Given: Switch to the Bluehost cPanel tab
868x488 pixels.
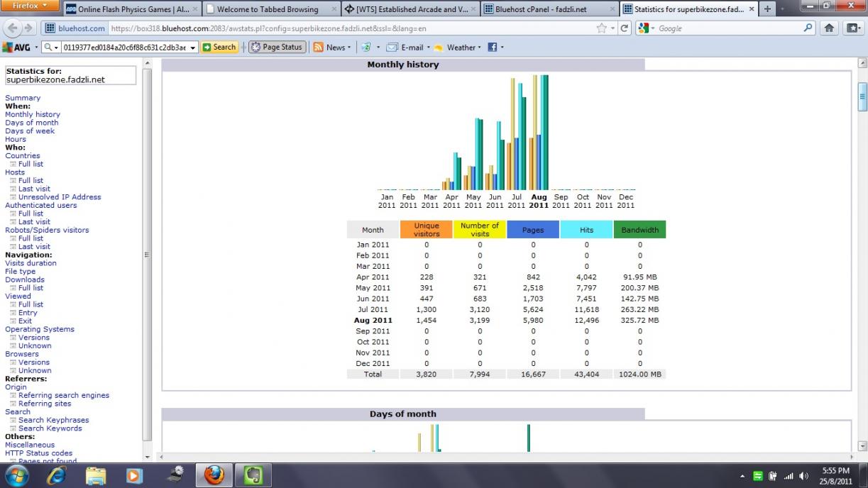Looking at the screenshot, I should 546,9.
